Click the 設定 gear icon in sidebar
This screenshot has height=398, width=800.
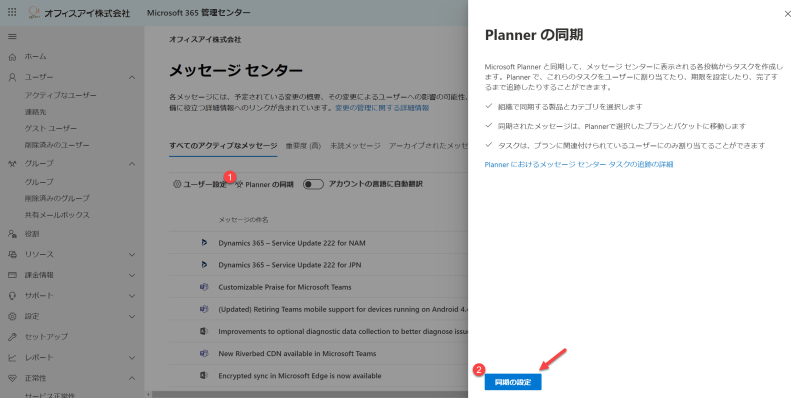pyautogui.click(x=13, y=316)
